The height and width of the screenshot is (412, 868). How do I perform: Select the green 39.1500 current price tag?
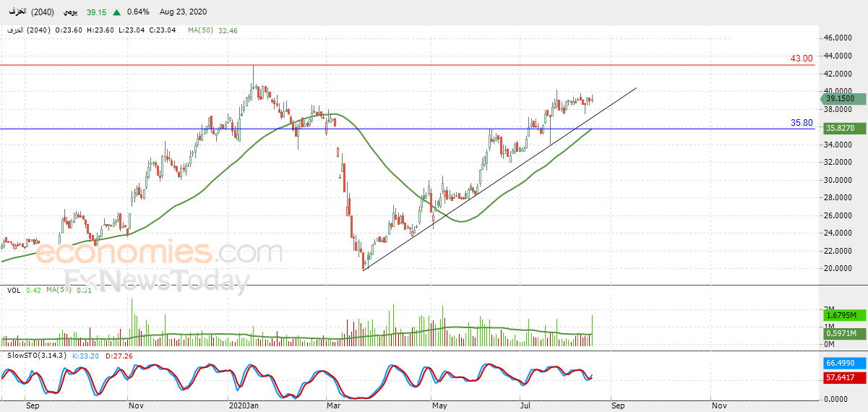coord(841,98)
